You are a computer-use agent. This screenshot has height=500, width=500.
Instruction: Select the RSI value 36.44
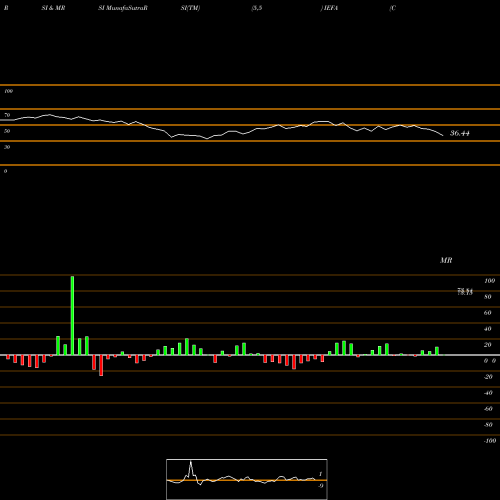pyautogui.click(x=460, y=133)
